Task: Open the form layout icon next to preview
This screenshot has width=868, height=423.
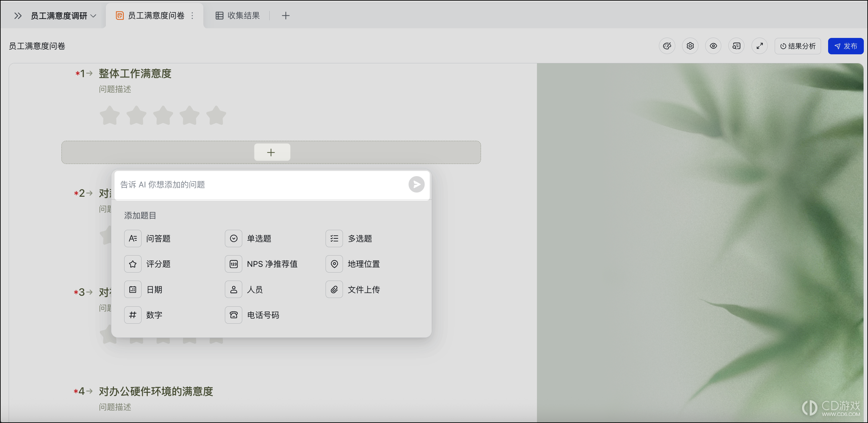Action: pyautogui.click(x=737, y=46)
